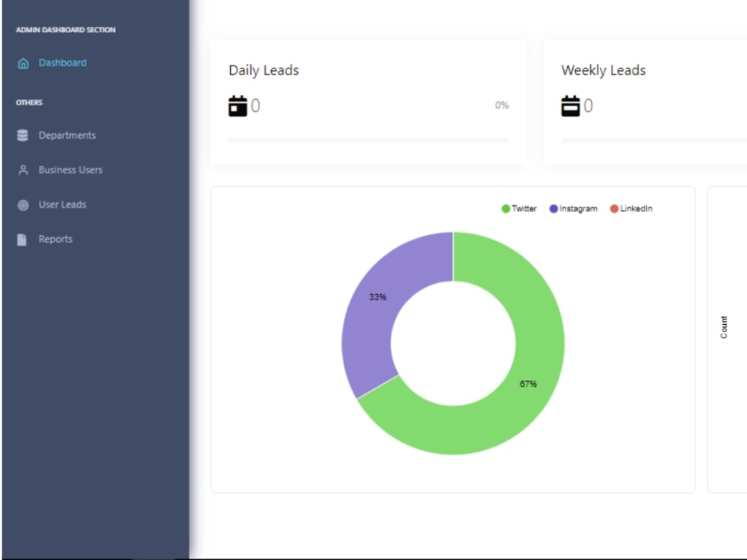Click the Daily Leads calendar icon

tap(238, 106)
